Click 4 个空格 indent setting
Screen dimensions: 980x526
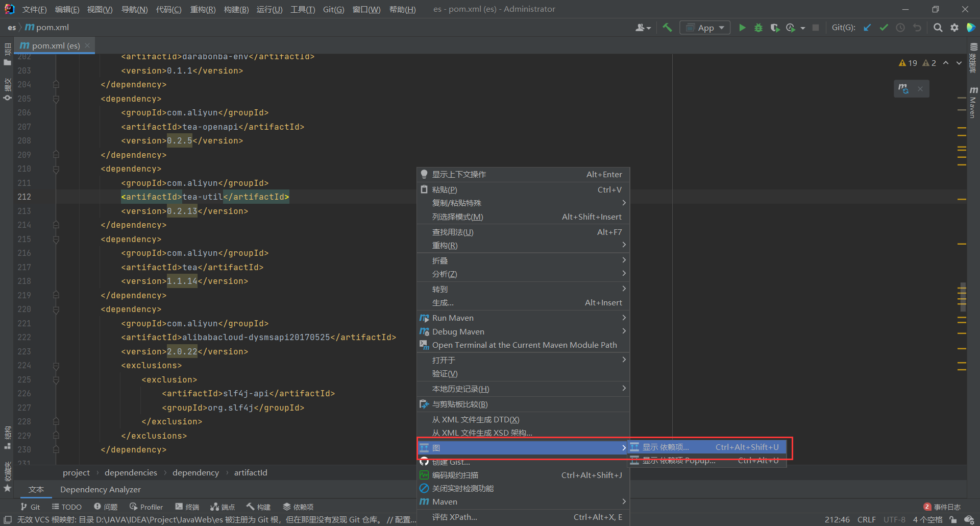point(927,519)
